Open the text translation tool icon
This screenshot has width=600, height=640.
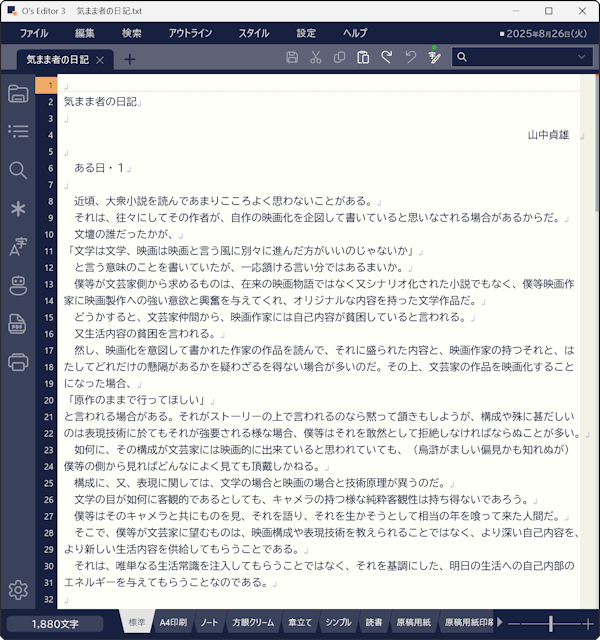pos(17,247)
